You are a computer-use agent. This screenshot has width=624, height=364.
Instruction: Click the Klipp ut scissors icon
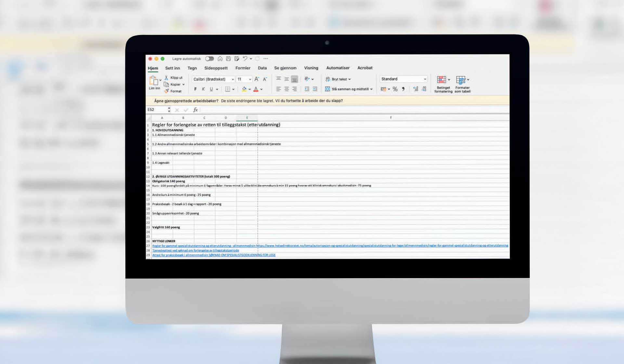166,78
